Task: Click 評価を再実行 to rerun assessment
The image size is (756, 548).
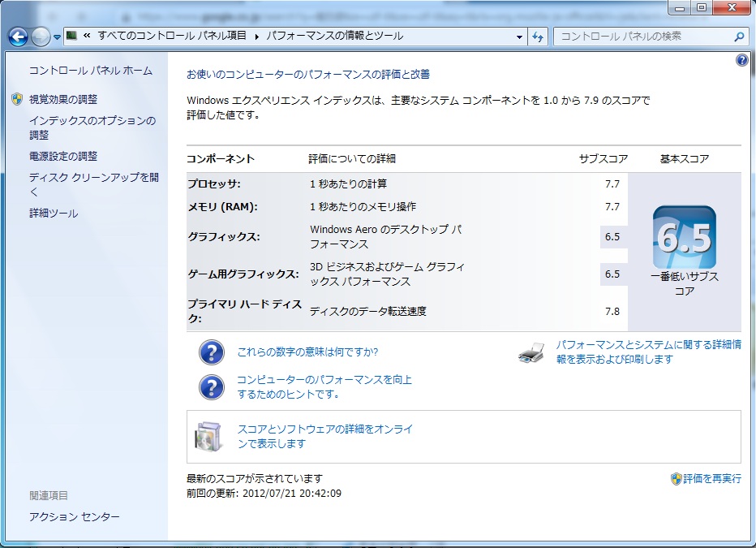Action: [x=712, y=478]
